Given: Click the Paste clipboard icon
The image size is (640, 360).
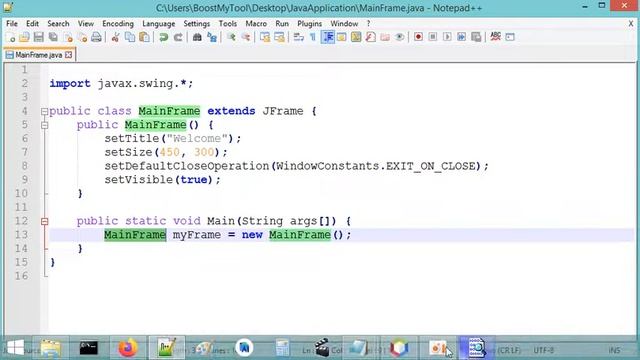Looking at the screenshot, I should (144, 37).
